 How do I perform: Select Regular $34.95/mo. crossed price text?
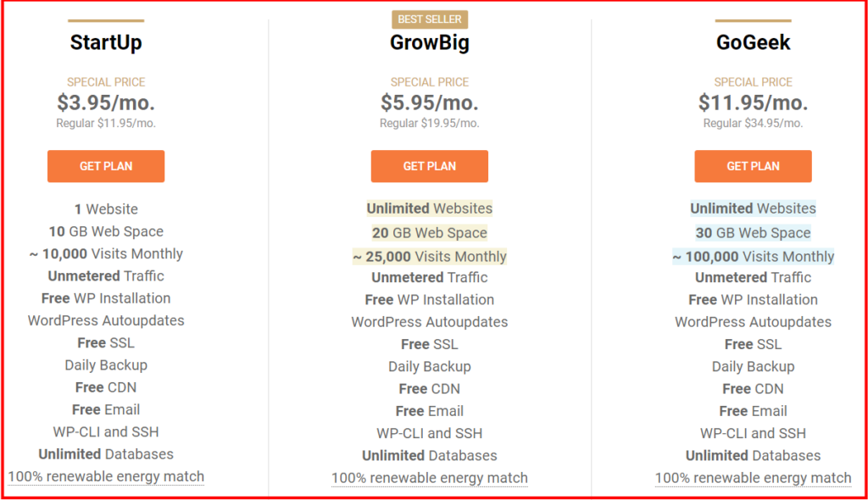(x=753, y=123)
